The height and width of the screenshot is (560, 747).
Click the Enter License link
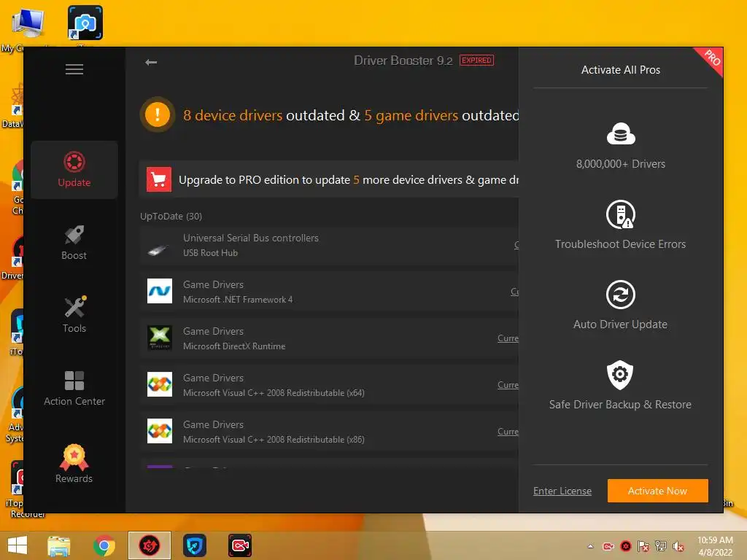[x=562, y=491]
